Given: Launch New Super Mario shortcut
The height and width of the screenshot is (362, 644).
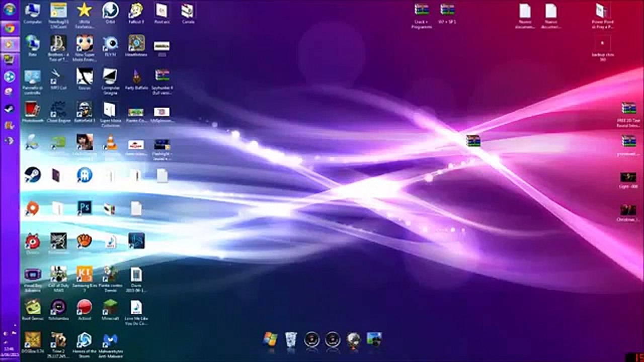Looking at the screenshot, I should click(x=85, y=48).
